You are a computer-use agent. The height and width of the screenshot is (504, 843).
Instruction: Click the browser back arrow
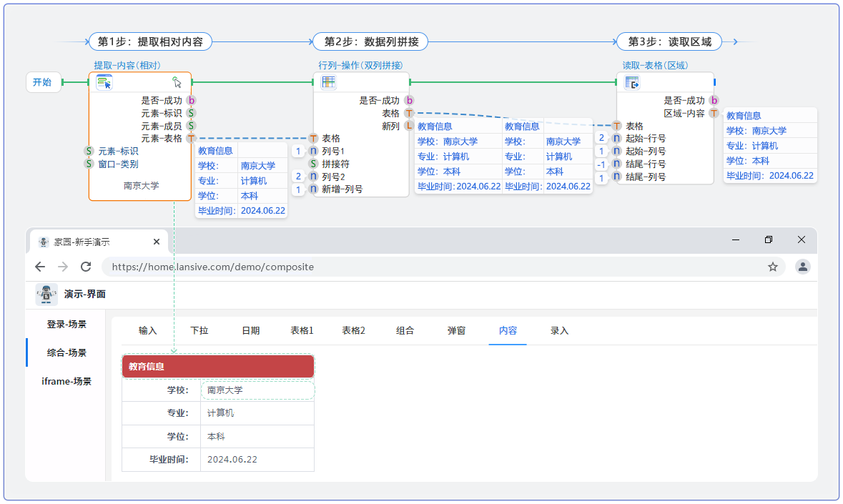point(40,267)
